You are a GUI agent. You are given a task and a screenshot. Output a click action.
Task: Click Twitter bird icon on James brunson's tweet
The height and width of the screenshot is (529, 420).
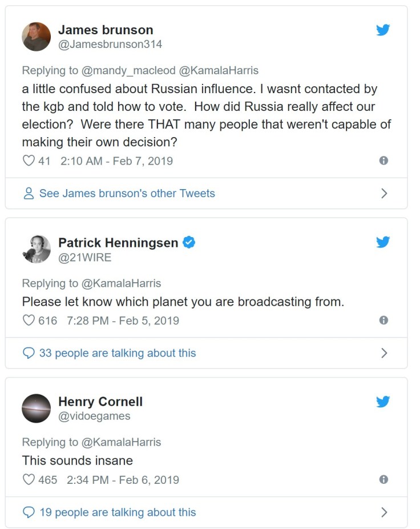tap(383, 30)
